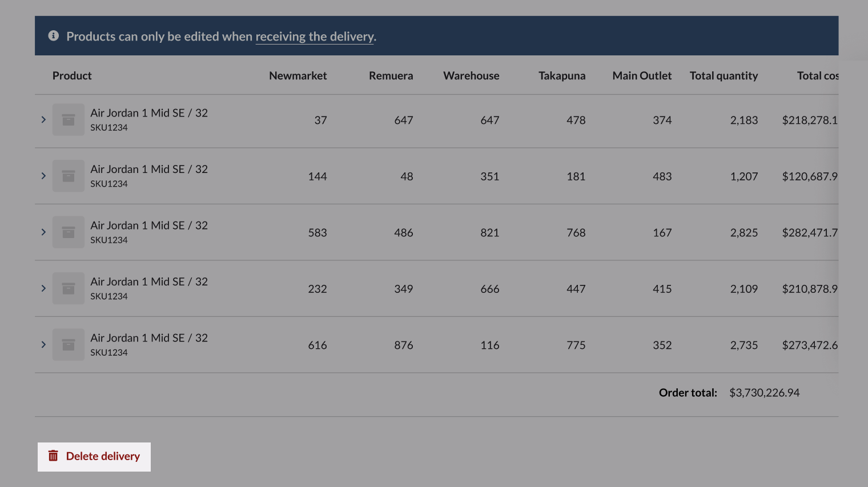Click the trash icon beside Delete delivery
The image size is (868, 487).
tap(53, 456)
